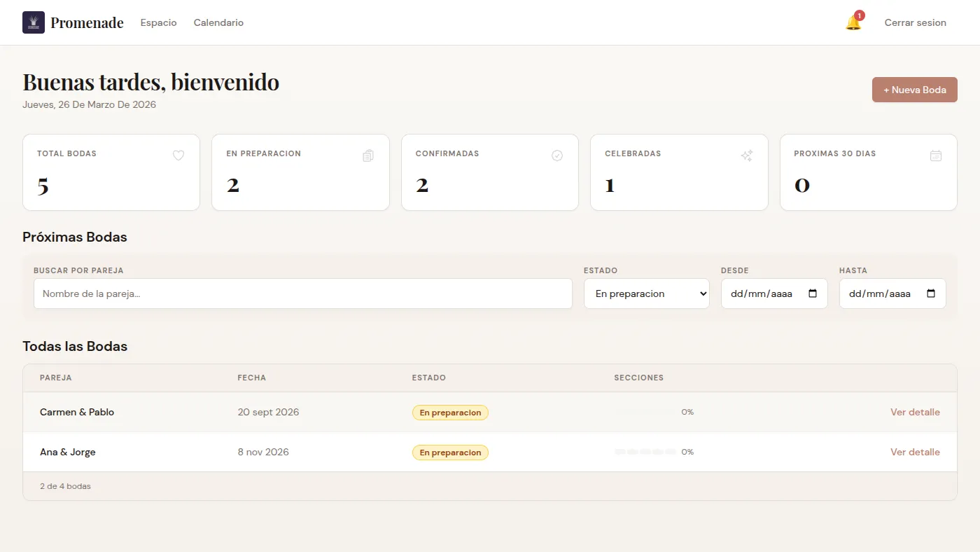View details for Ana & Jorge
980x552 pixels.
915,452
